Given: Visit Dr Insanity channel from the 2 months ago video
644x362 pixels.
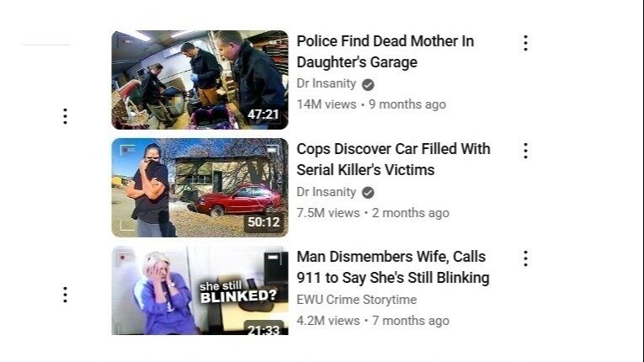Looking at the screenshot, I should (x=327, y=192).
